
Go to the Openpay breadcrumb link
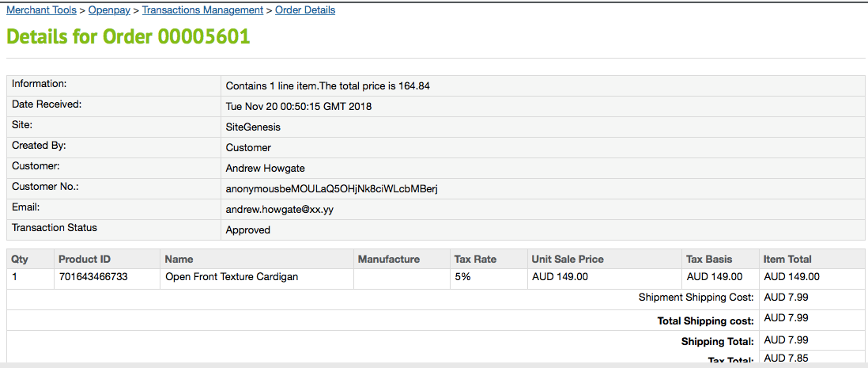(x=109, y=10)
